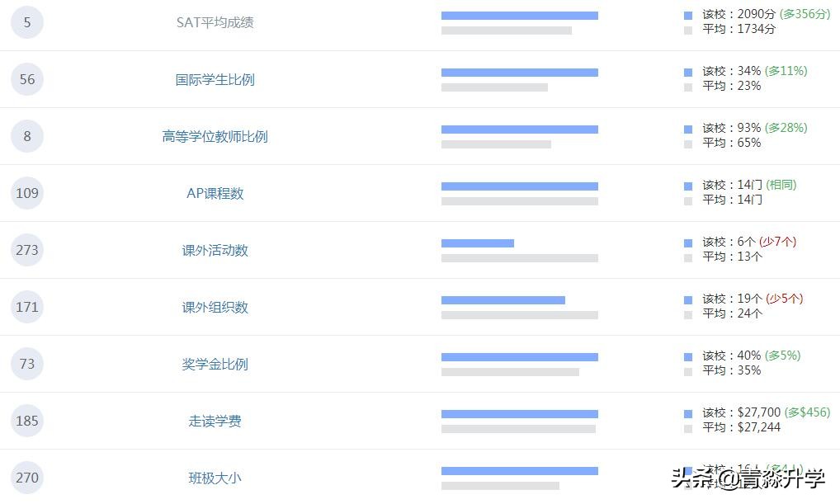840x504 pixels.
Task: Toggle the gray 平均 marker for 班级大小
Action: pyautogui.click(x=687, y=483)
